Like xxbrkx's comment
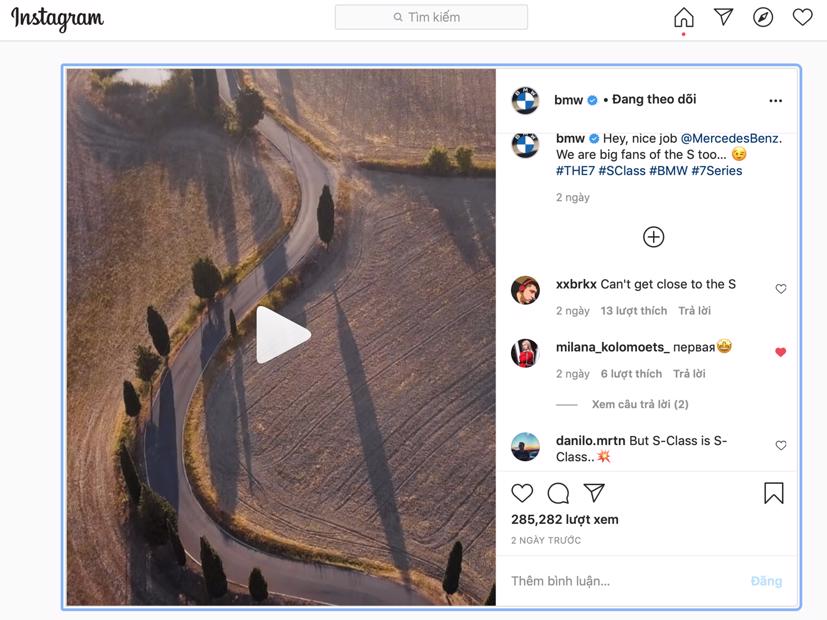The height and width of the screenshot is (620, 827). (x=781, y=289)
